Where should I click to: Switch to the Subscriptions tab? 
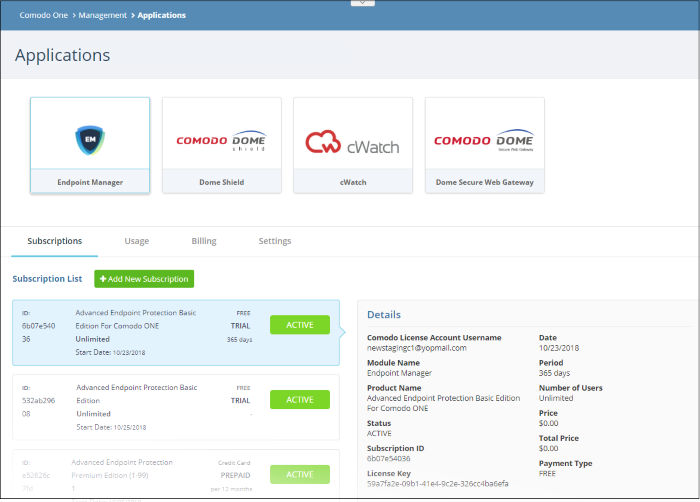point(54,241)
